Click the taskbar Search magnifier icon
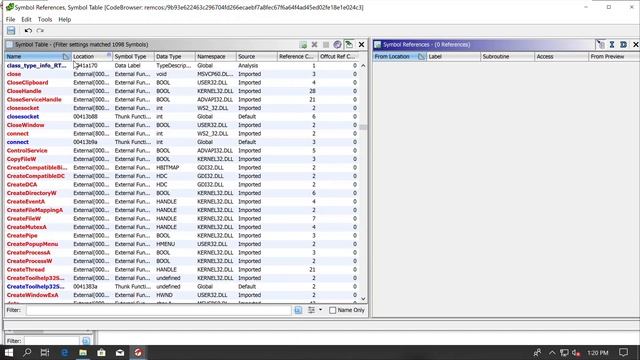Image resolution: width=640 pixels, height=360 pixels. 27,352
